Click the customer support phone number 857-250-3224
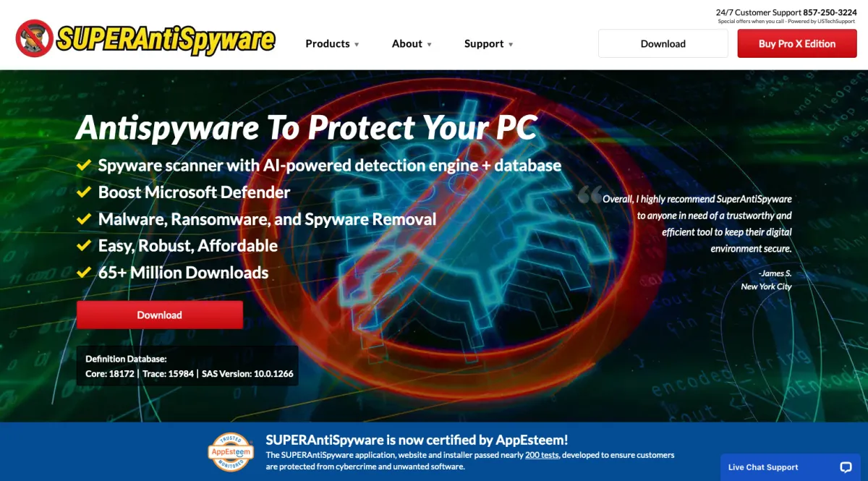The image size is (868, 481). [830, 12]
